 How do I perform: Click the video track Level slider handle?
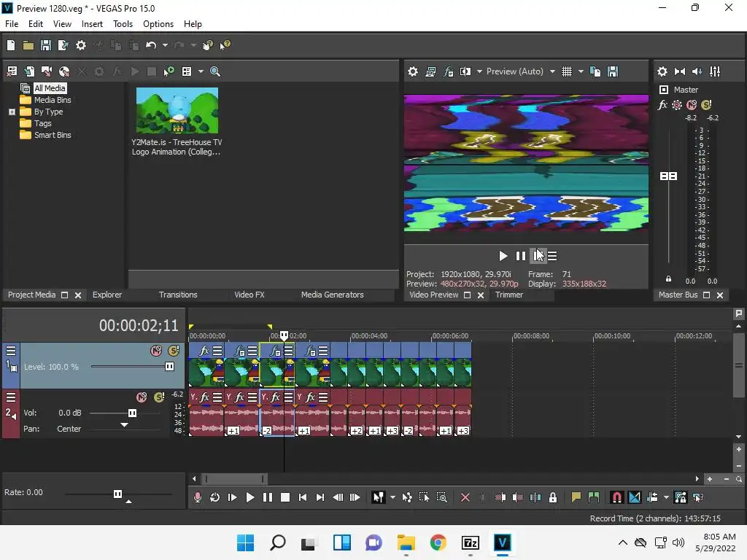pos(169,366)
